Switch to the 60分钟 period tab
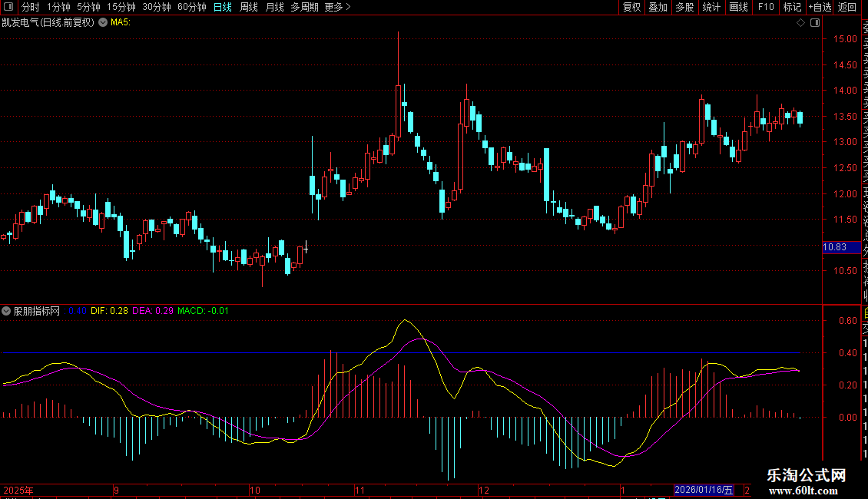Viewport: 868px width, 499px height. click(x=192, y=8)
